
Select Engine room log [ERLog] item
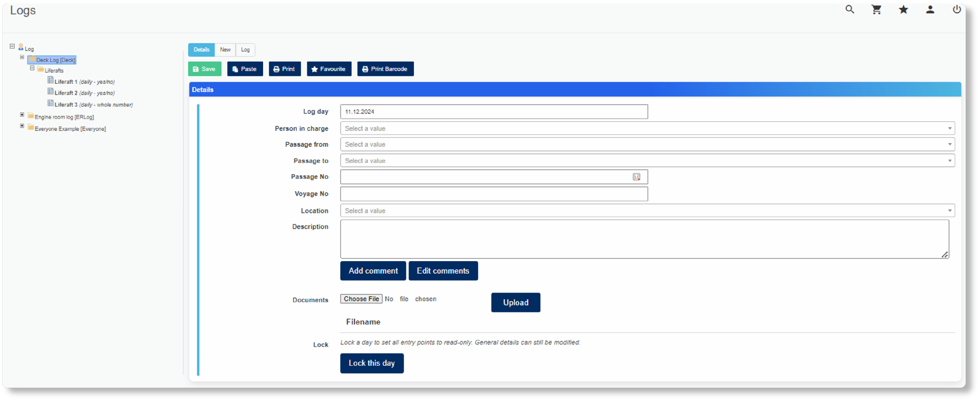(64, 117)
